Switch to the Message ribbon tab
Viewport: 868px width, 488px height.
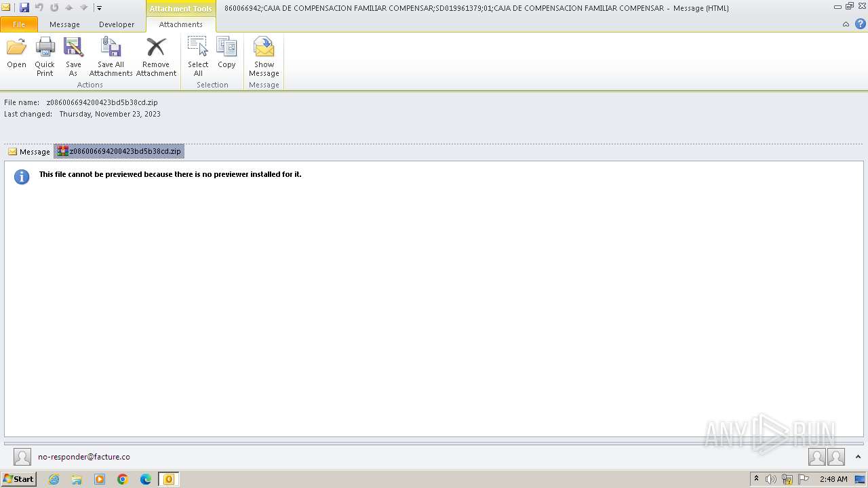(64, 24)
